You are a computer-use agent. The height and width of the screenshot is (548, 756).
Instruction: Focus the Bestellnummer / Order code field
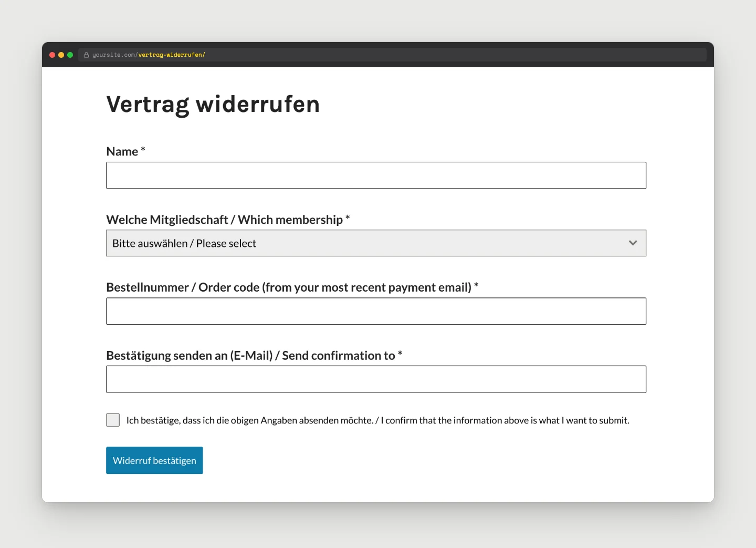pos(376,312)
